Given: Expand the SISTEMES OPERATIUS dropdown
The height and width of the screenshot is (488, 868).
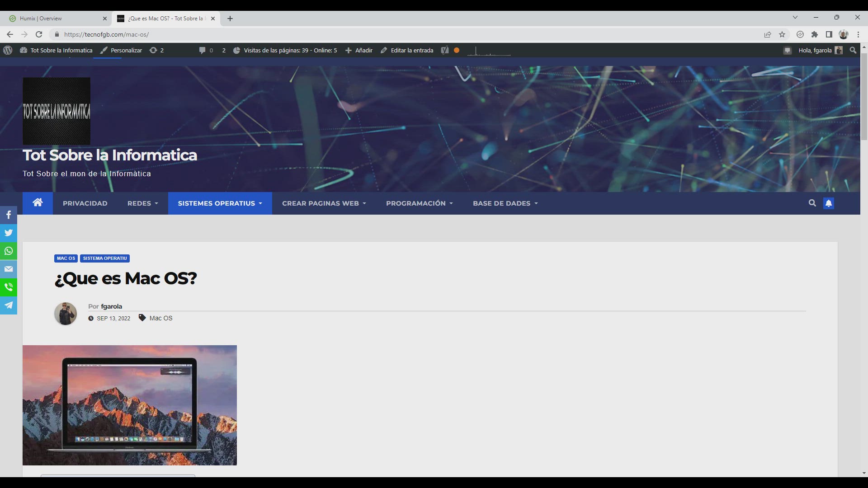Looking at the screenshot, I should (x=220, y=203).
